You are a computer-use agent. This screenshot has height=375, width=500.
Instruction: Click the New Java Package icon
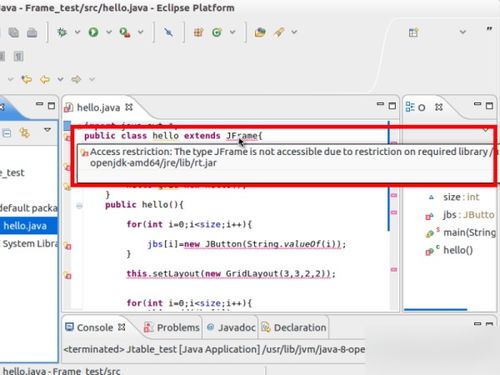199,32
